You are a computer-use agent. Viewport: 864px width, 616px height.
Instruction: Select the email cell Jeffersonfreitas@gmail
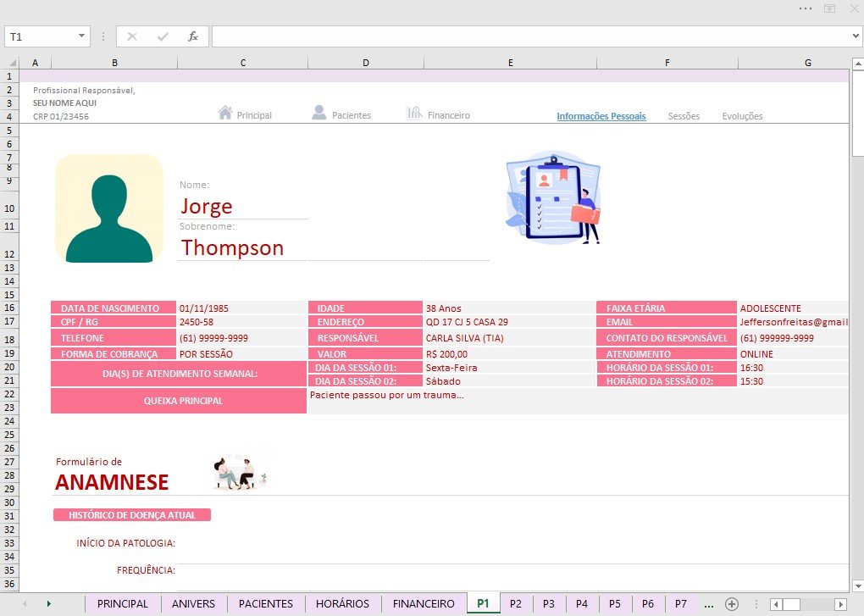(793, 322)
